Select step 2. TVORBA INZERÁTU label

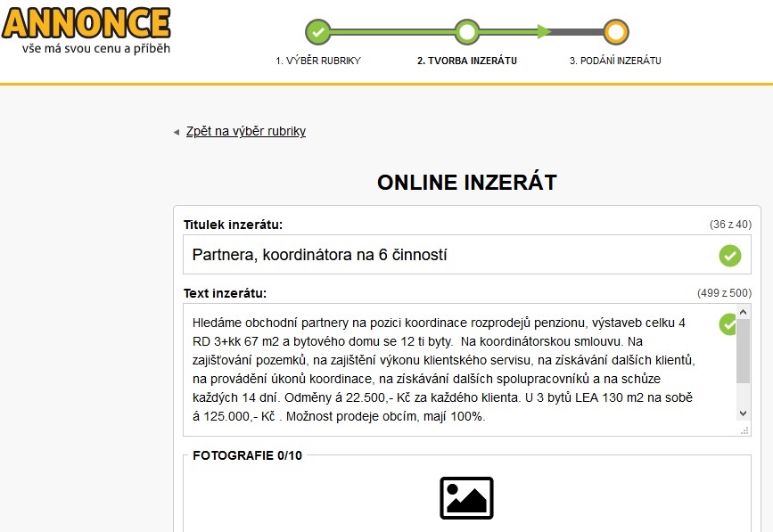tap(467, 61)
